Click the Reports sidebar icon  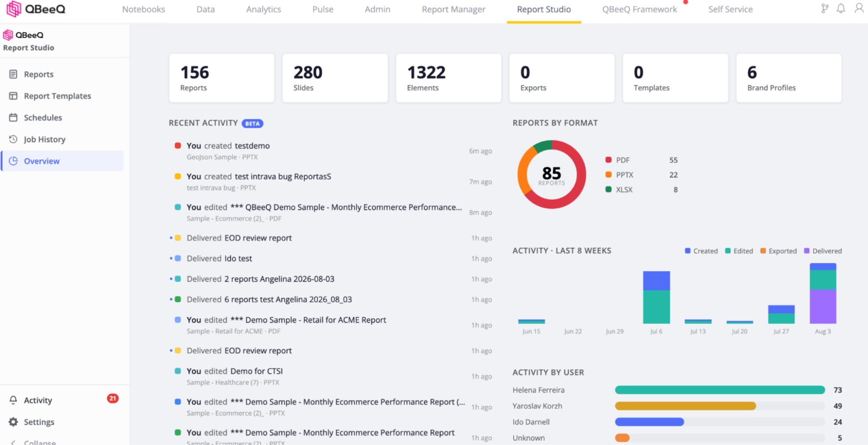coord(14,74)
